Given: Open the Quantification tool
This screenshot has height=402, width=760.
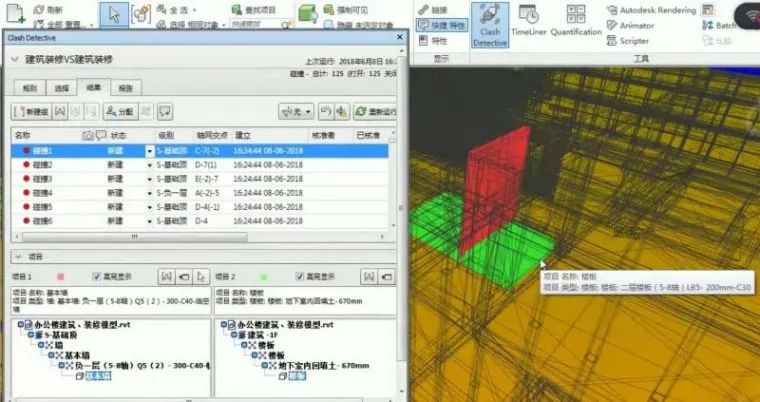Looking at the screenshot, I should click(576, 20).
